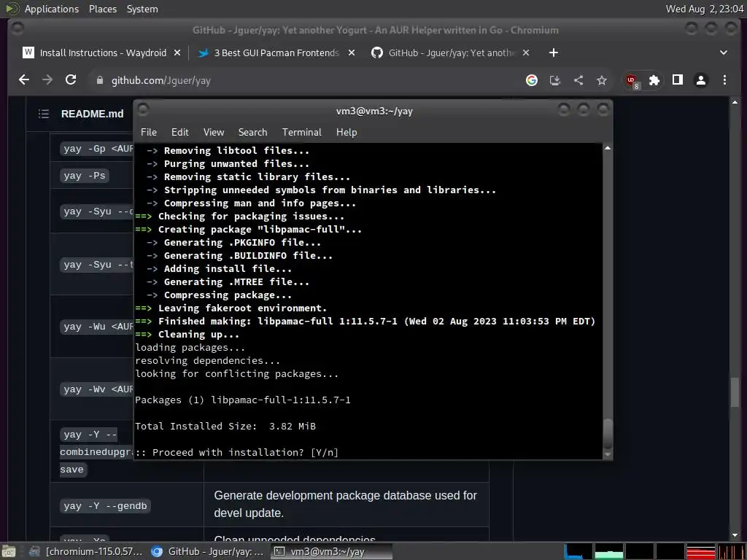
Task: Close the GitHub - Jguer/yay tab
Action: (x=526, y=52)
